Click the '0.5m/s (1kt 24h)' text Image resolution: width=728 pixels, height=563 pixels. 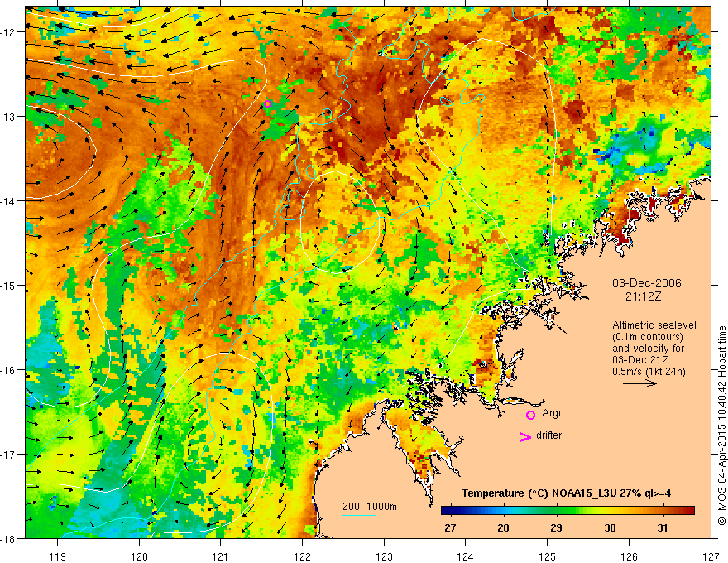649,371
